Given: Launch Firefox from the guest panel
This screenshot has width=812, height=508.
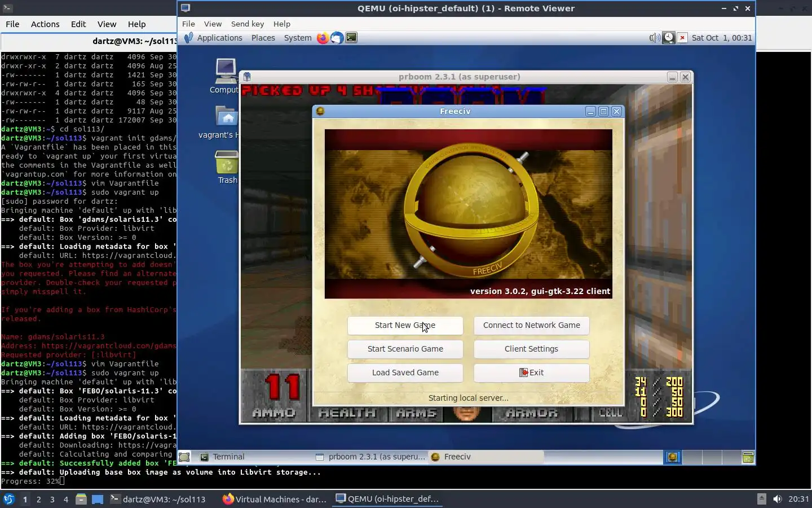Looking at the screenshot, I should [323, 38].
